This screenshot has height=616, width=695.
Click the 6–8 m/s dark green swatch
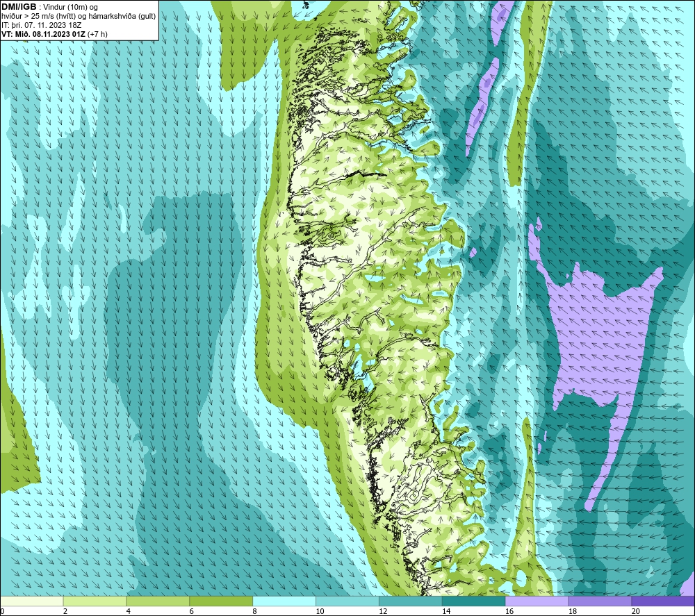[x=221, y=601]
